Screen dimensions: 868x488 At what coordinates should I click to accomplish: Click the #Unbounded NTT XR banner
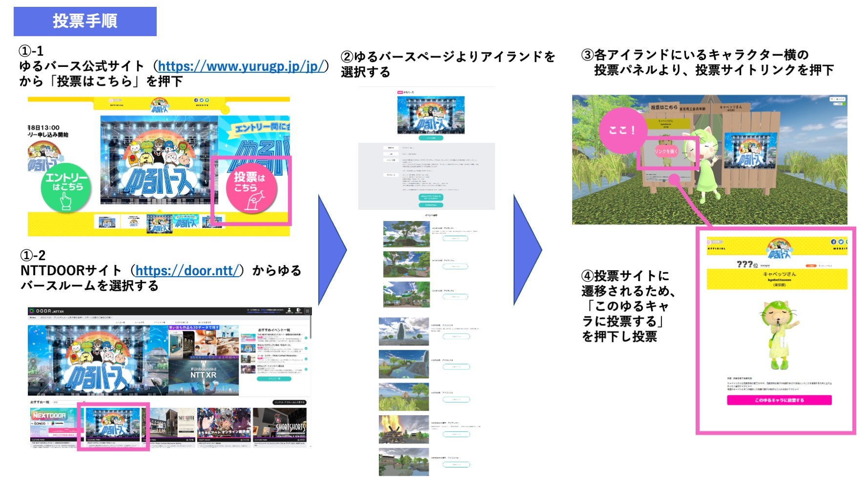point(204,378)
